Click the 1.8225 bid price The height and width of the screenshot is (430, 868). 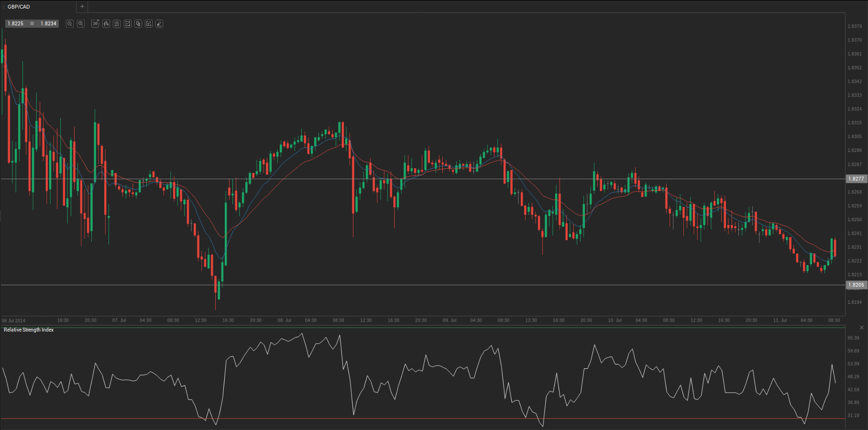[16, 23]
